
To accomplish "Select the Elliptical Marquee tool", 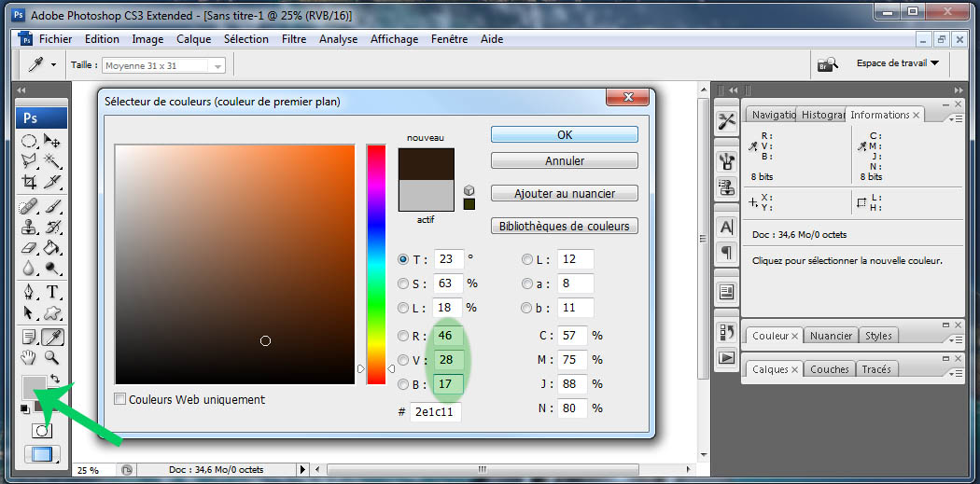I will pos(29,141).
